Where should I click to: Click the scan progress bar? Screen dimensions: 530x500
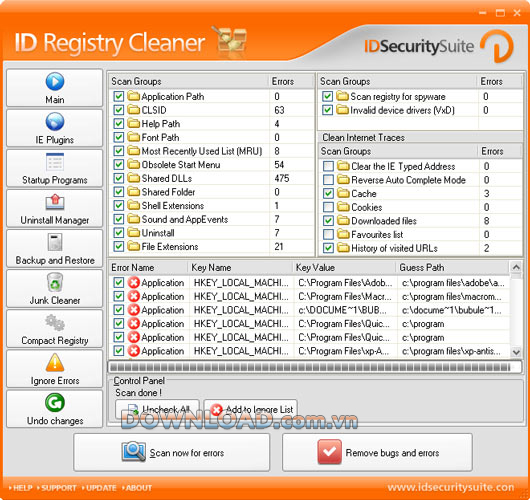(315, 367)
